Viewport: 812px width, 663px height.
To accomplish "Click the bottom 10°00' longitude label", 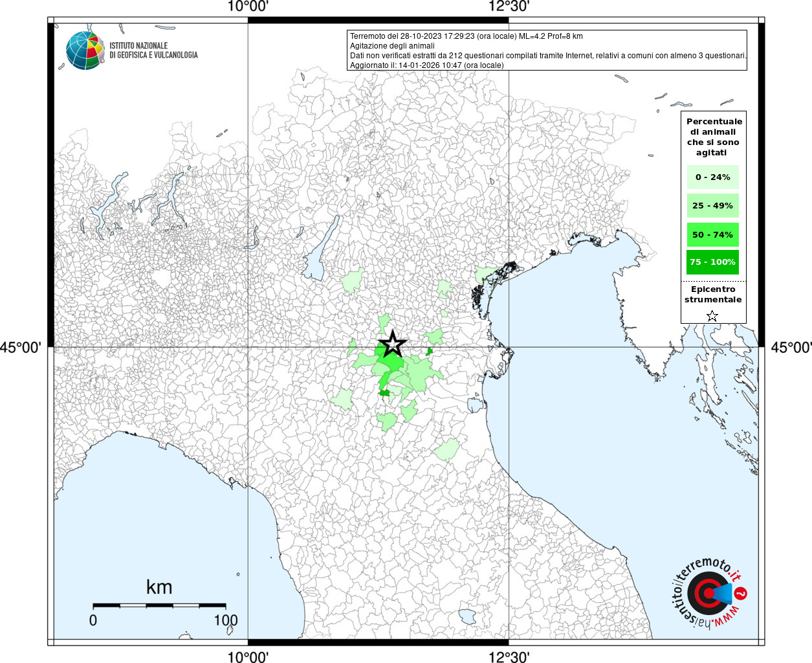I will 248,657.
